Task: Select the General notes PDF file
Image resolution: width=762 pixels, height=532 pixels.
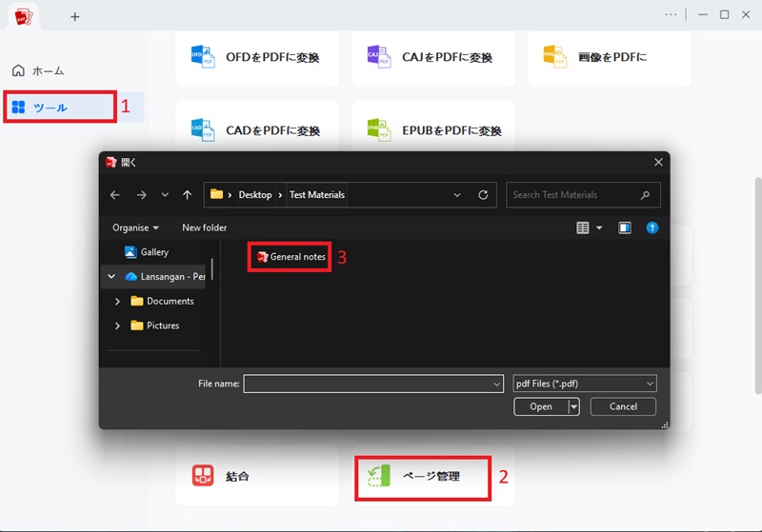Action: (x=291, y=257)
